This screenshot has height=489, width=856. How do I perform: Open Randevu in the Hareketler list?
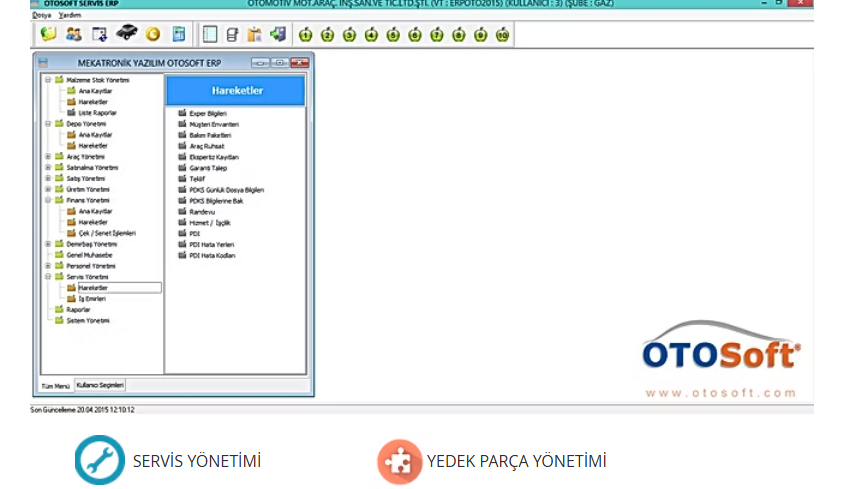click(x=202, y=212)
